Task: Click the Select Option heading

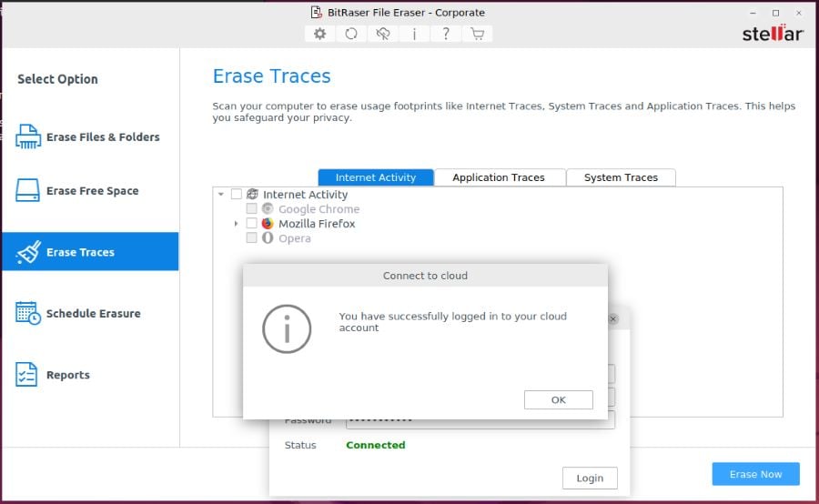Action: click(x=57, y=79)
